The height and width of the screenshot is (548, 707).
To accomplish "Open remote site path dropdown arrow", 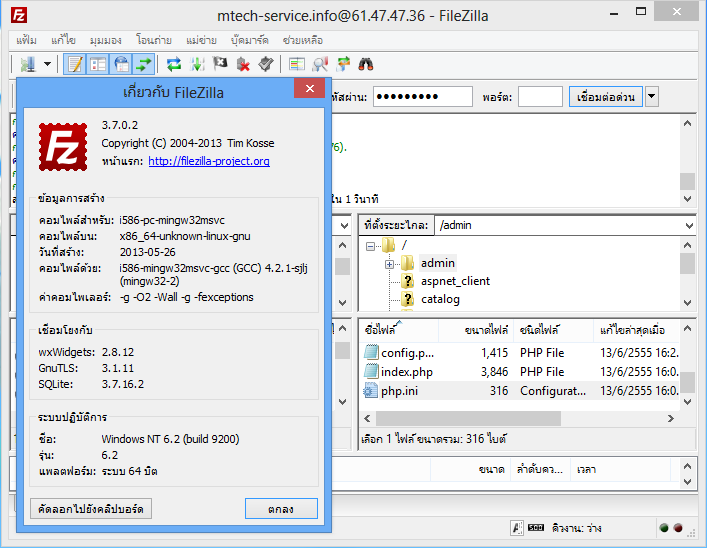I will tap(689, 225).
